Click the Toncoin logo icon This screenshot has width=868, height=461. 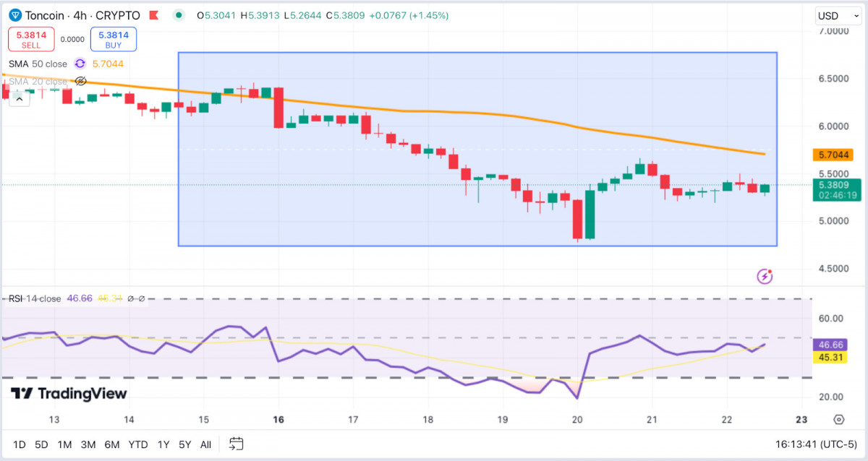[x=15, y=15]
